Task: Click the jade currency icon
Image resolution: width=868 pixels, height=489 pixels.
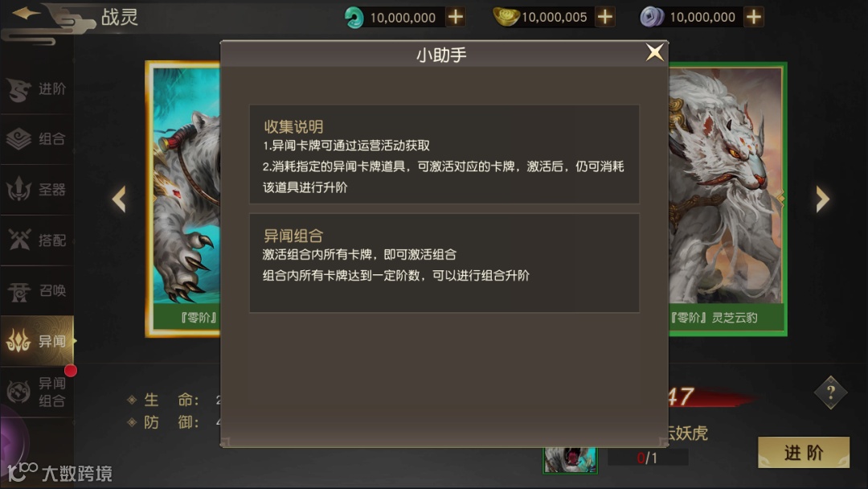Action: [354, 17]
